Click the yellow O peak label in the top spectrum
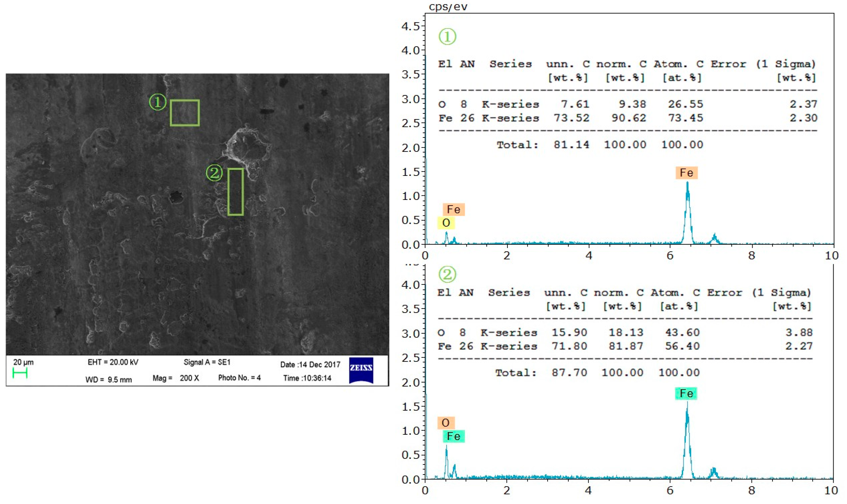Screen dimensions: 847x504 pyautogui.click(x=446, y=223)
